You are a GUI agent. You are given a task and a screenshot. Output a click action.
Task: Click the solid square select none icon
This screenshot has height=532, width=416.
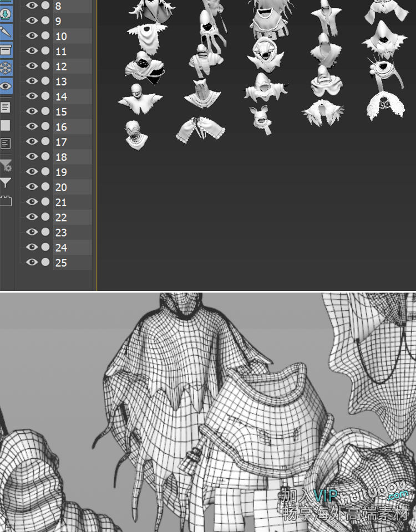point(6,126)
